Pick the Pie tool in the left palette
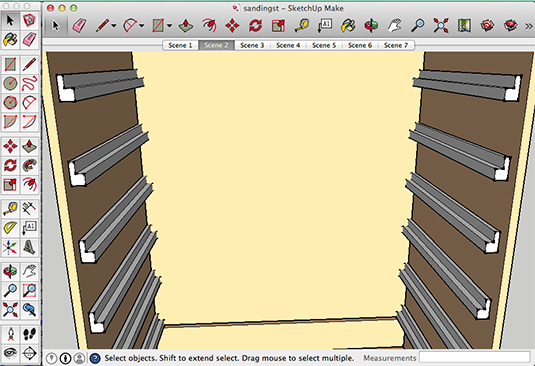The height and width of the screenshot is (366, 535). click(x=10, y=121)
